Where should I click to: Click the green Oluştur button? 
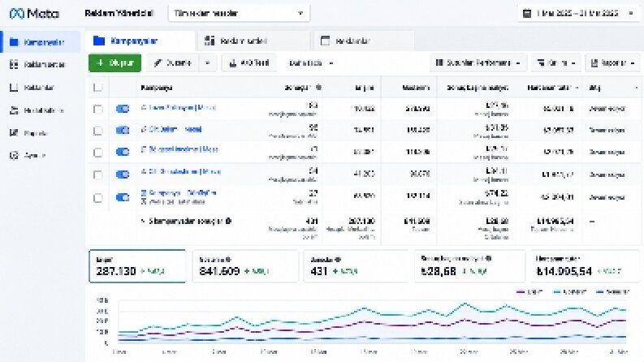coord(115,62)
